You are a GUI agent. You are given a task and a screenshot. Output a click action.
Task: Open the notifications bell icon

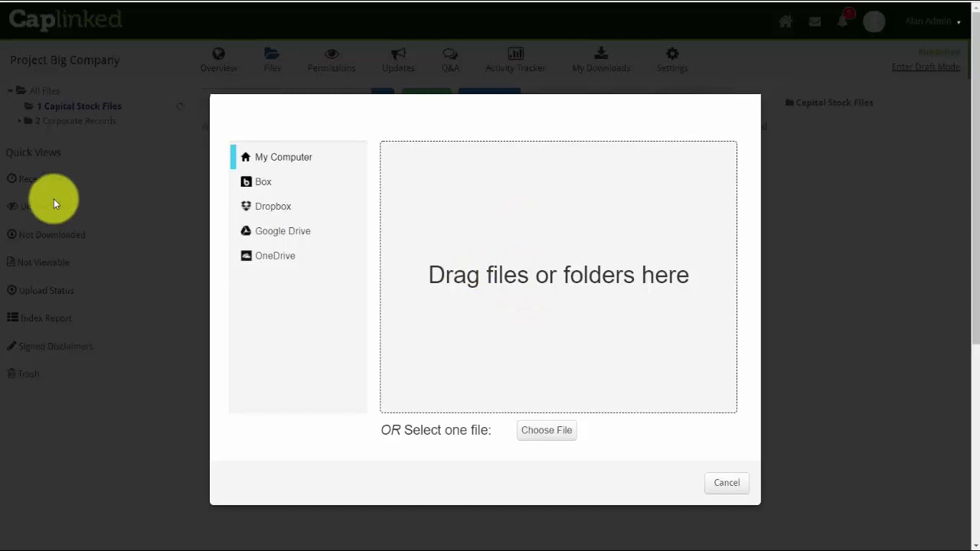point(843,21)
